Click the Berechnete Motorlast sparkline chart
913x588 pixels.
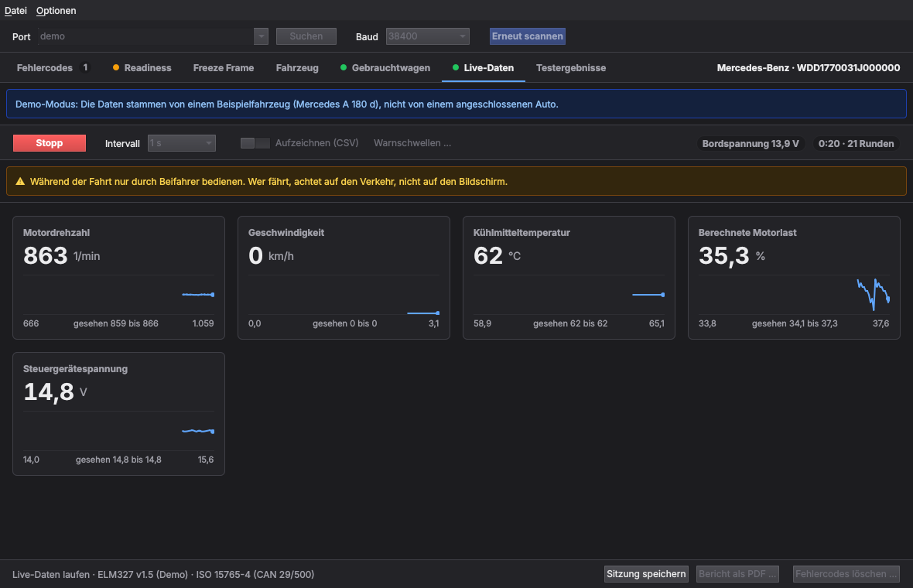[794, 295]
